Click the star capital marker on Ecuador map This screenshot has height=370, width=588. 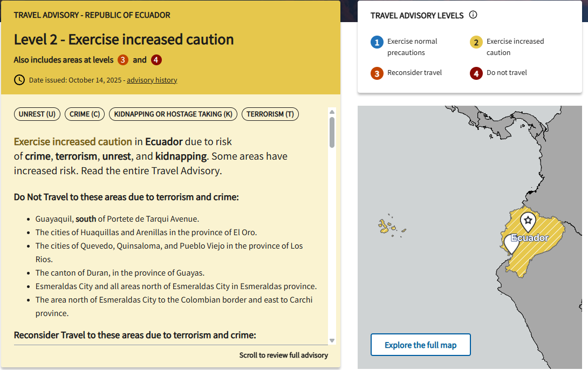(x=528, y=220)
